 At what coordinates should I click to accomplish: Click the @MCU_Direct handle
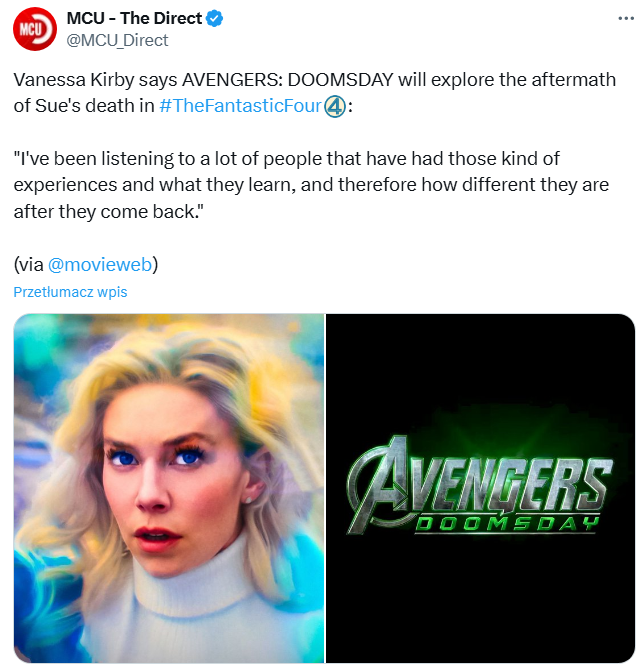coord(117,40)
